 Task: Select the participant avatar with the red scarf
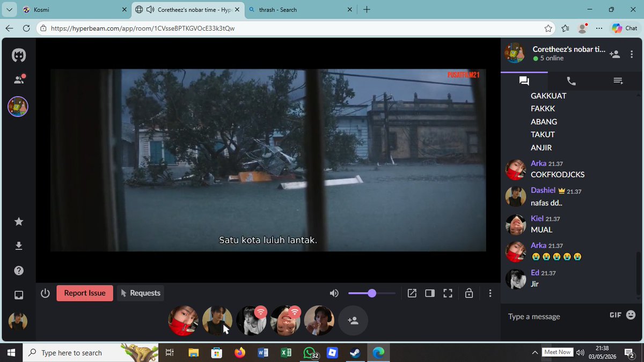tap(184, 321)
